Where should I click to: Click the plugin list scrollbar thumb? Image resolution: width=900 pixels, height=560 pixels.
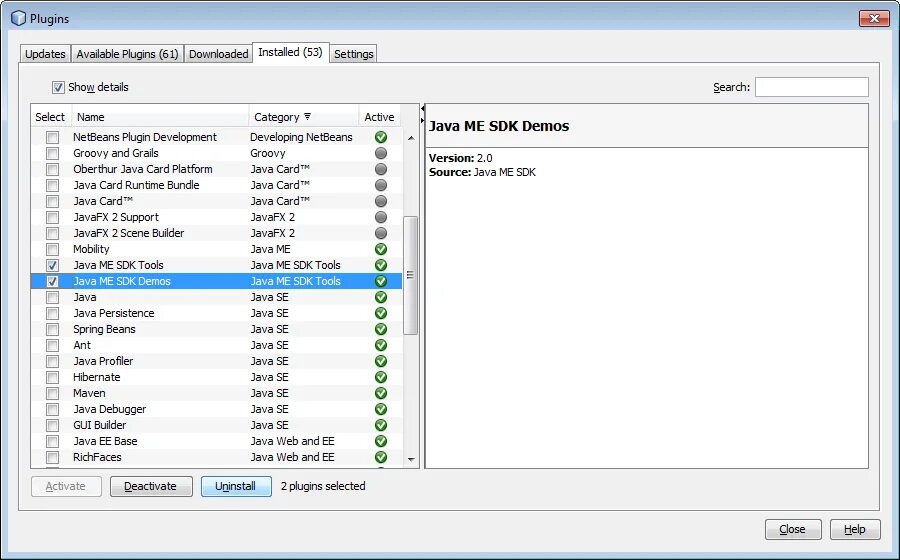410,275
